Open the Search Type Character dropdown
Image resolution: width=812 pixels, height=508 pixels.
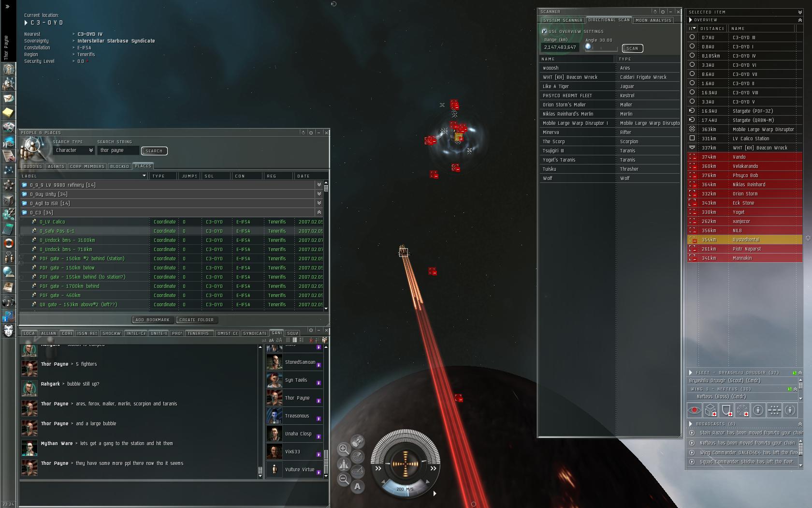point(74,150)
